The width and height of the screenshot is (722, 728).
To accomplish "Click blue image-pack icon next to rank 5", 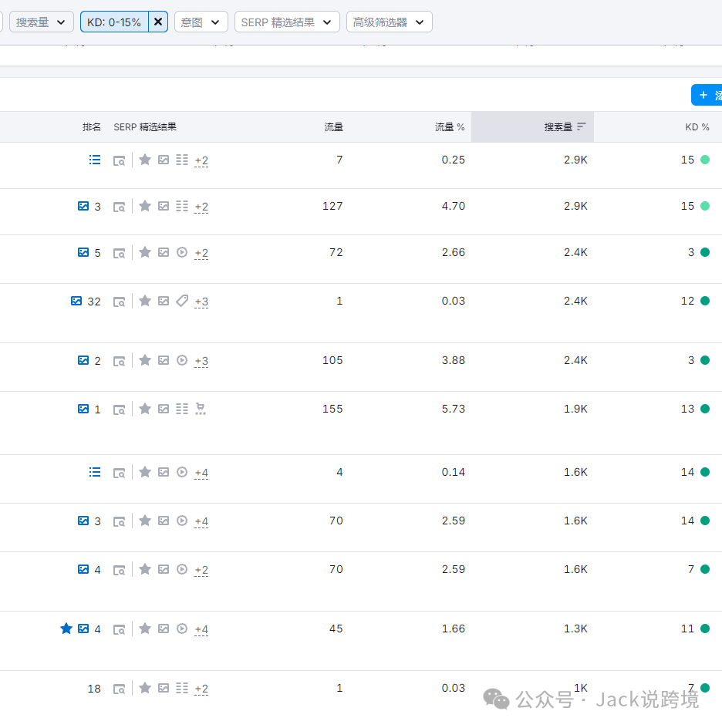I will [83, 252].
